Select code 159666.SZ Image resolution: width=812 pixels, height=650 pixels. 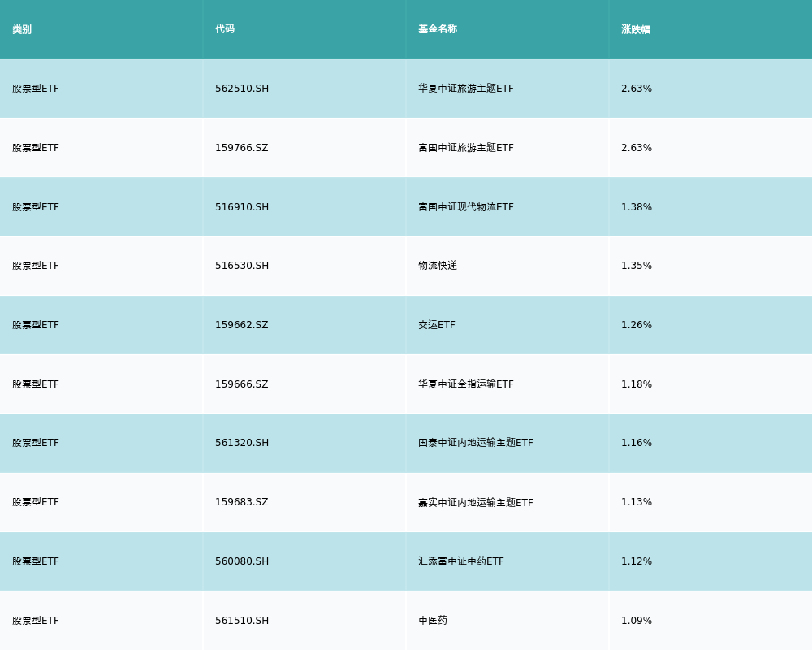coord(242,384)
